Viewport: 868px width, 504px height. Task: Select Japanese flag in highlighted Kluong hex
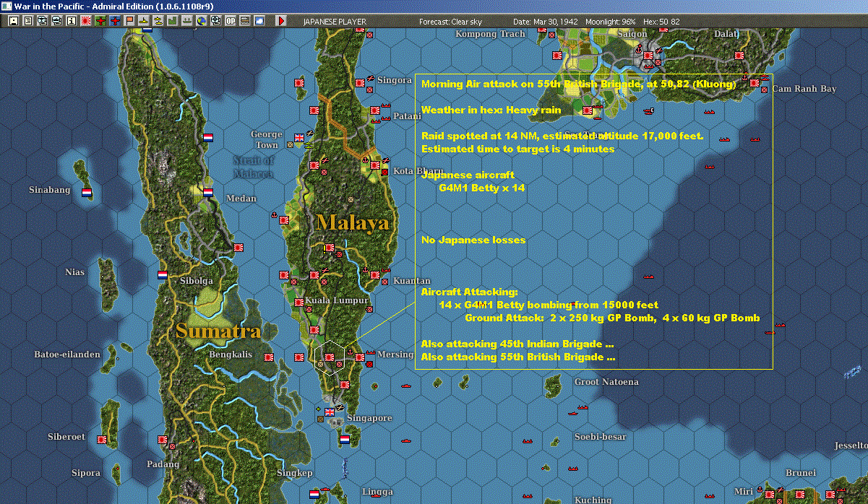pos(330,357)
